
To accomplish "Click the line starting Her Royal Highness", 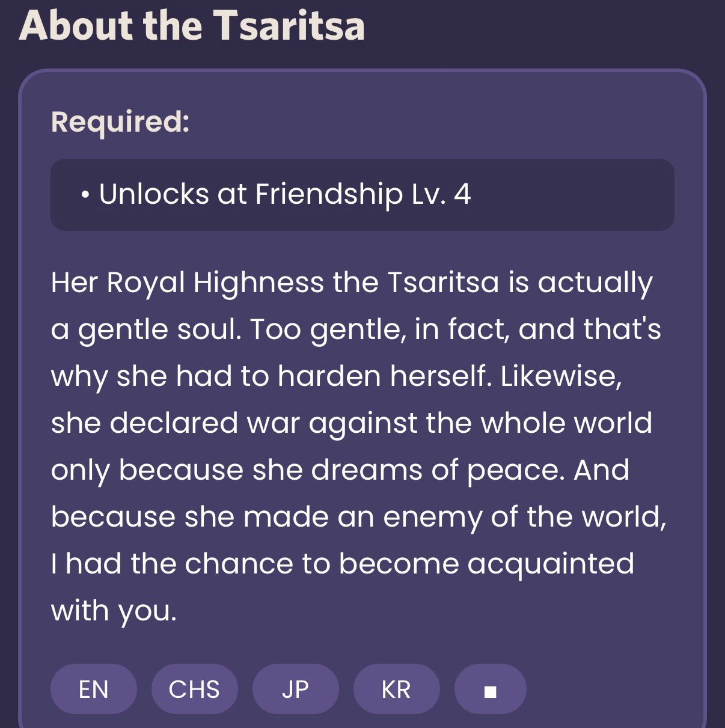I will [352, 283].
